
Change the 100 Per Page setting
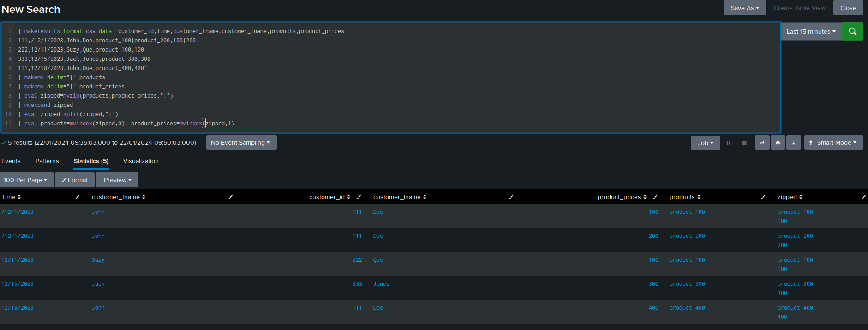click(x=26, y=180)
